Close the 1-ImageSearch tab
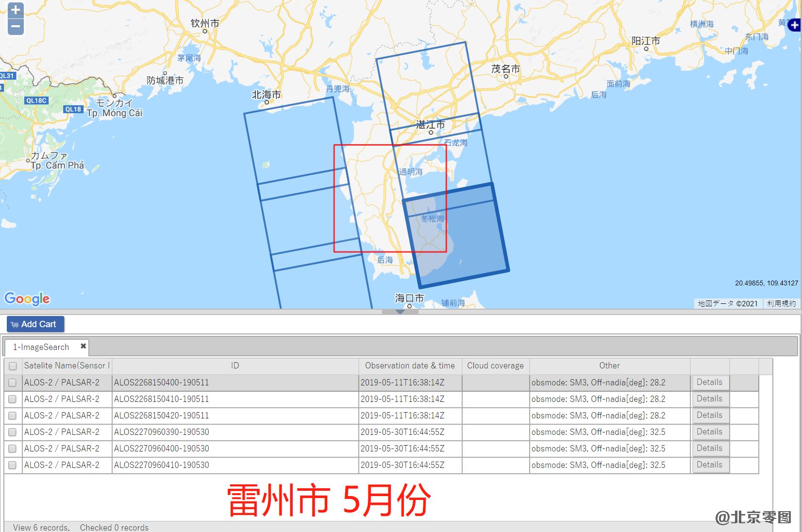 (x=84, y=346)
